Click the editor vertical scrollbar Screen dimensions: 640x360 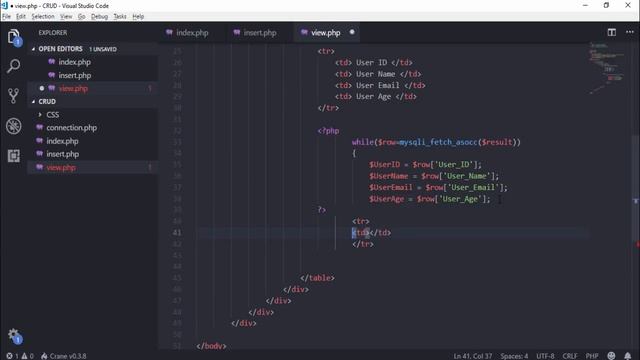[x=636, y=188]
